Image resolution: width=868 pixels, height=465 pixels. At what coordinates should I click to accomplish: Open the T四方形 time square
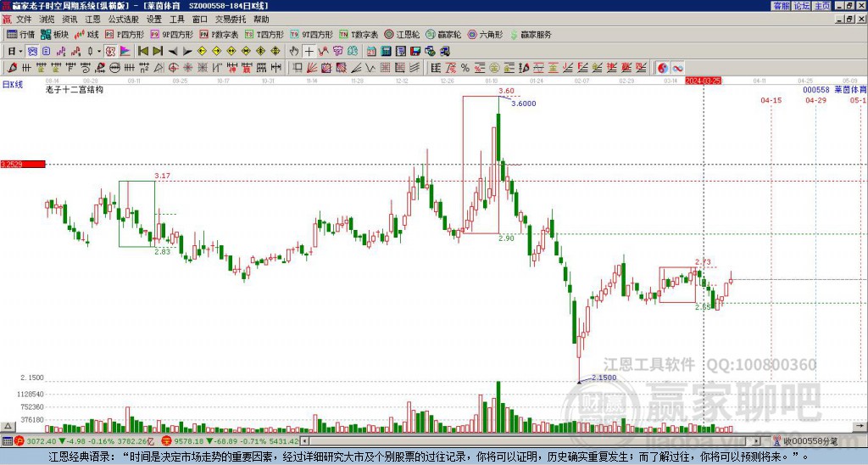click(264, 34)
